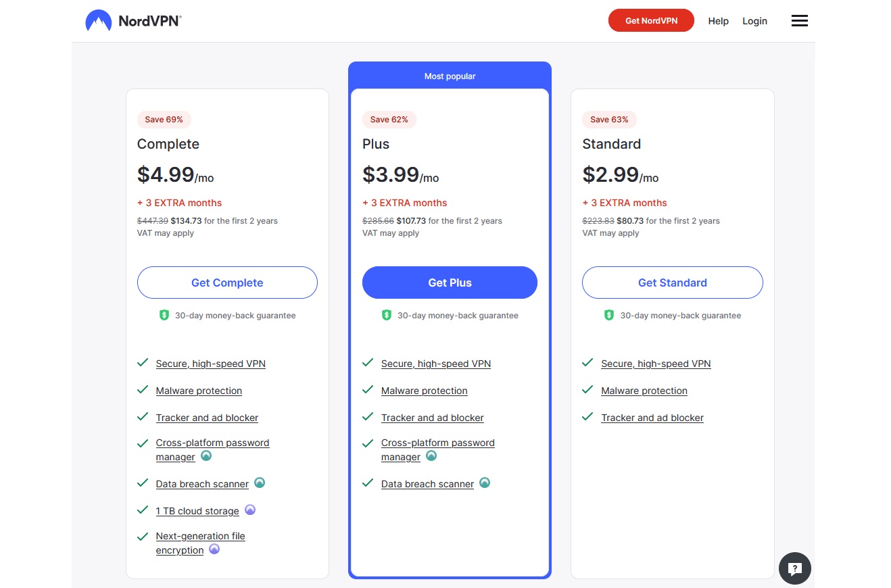Image resolution: width=891 pixels, height=588 pixels.
Task: Click Standard's + 3 EXTRA months text
Action: point(625,203)
